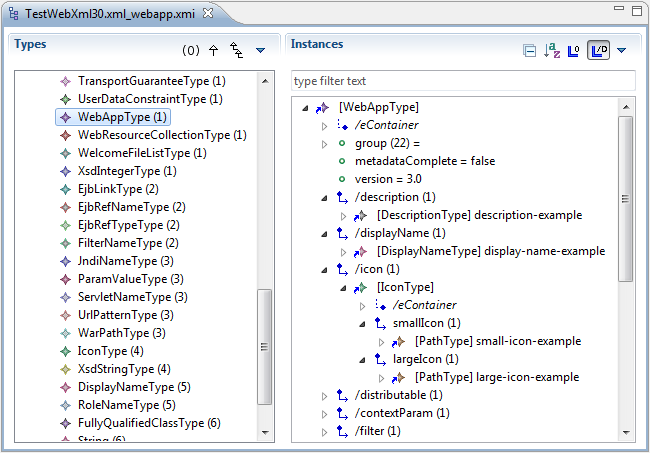Screen dimensions: 650x453
Task: Select version = 3.0 attribute
Action: click(388, 179)
